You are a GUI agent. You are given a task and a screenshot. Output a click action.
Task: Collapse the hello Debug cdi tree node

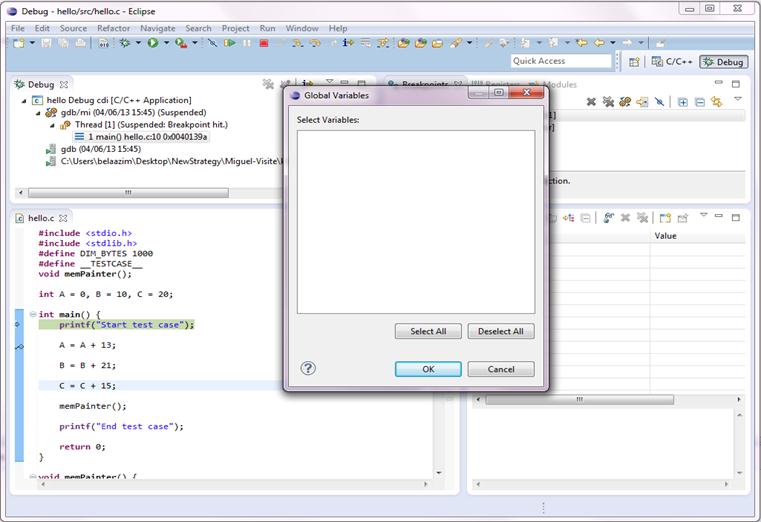pyautogui.click(x=24, y=101)
